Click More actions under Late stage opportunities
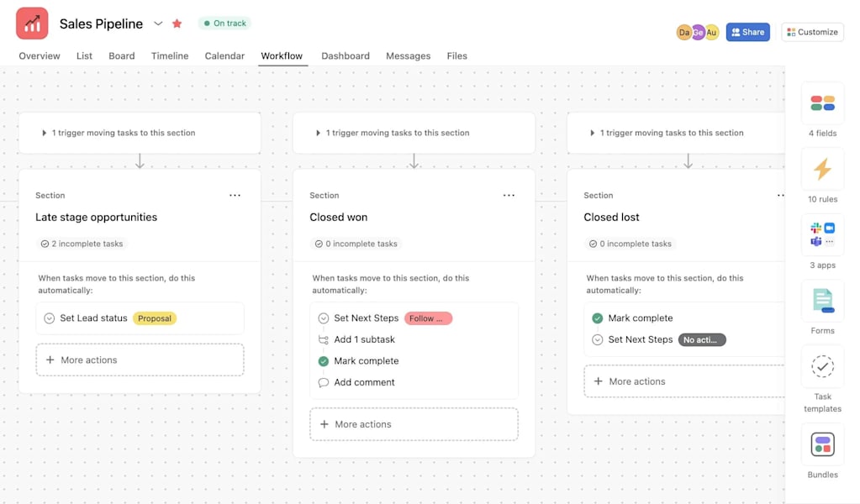This screenshot has height=504, width=860. click(140, 360)
